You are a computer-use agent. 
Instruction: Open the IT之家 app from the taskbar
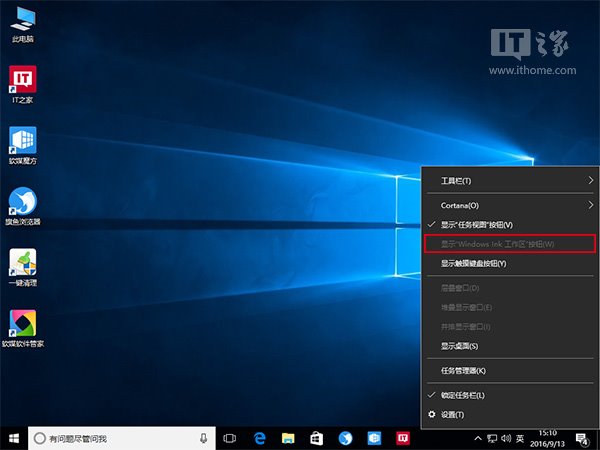(x=403, y=439)
